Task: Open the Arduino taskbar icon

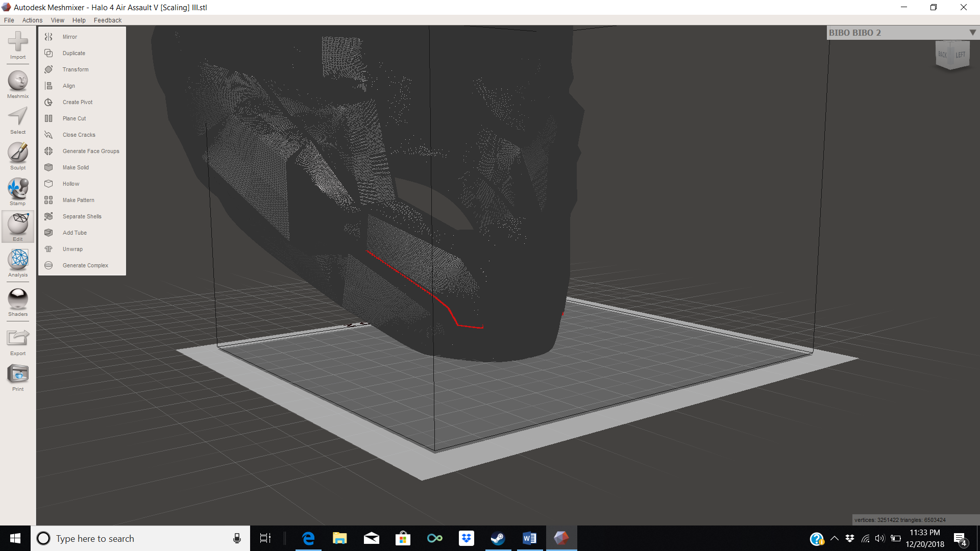Action: click(x=435, y=538)
